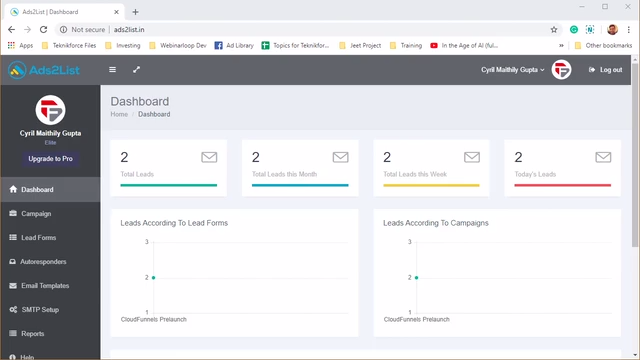
Task: Click the home icon beside Dashboard
Action: click(13, 189)
